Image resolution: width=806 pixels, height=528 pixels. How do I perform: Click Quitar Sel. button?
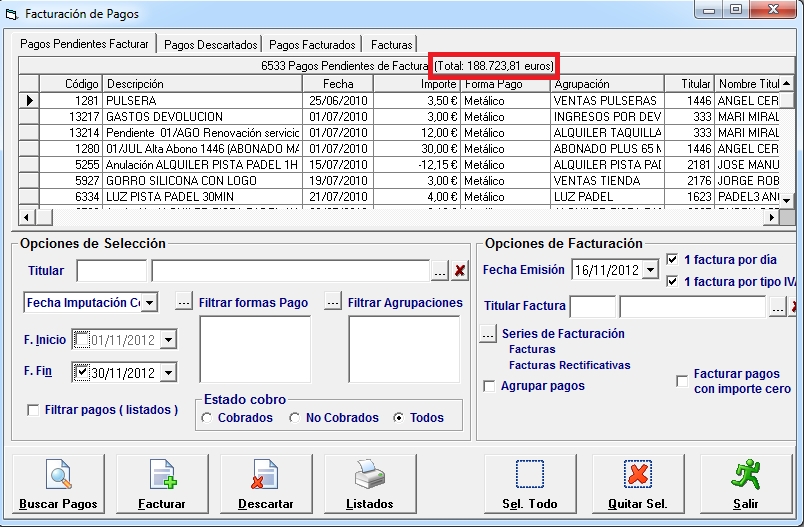[637, 484]
